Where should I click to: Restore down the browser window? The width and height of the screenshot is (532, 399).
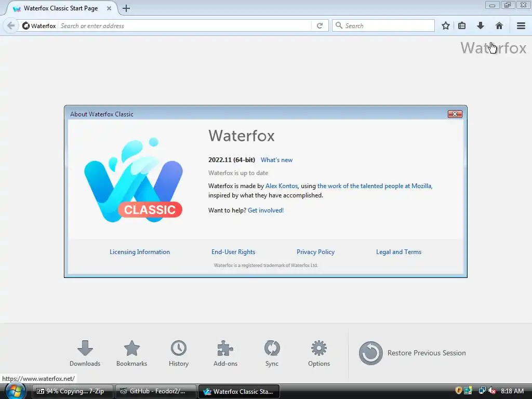coord(508,5)
